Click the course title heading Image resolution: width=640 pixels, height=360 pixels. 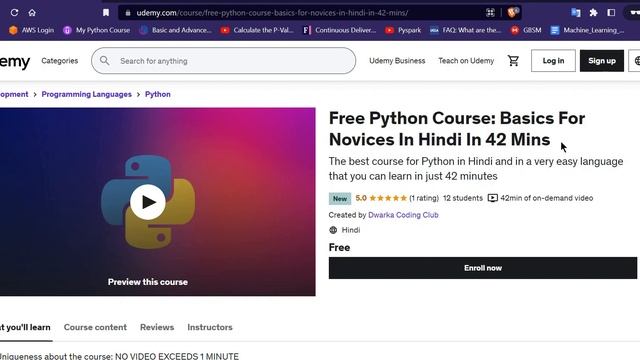coord(457,129)
